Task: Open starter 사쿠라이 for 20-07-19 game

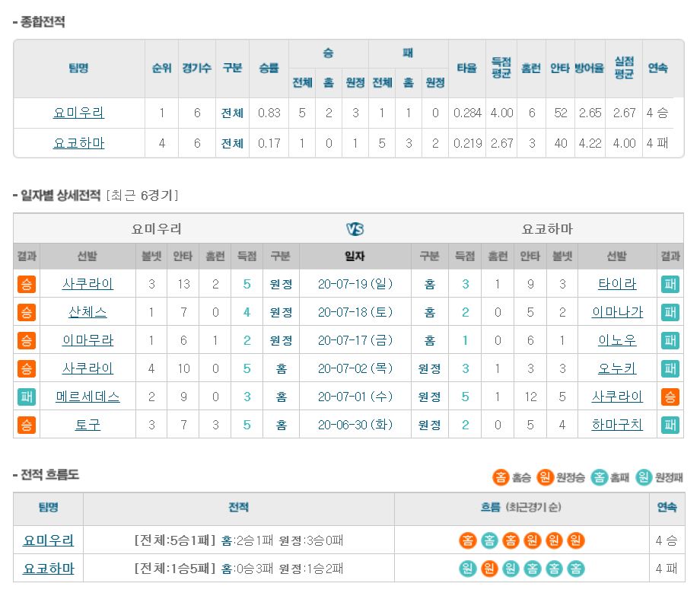Action: [x=87, y=284]
